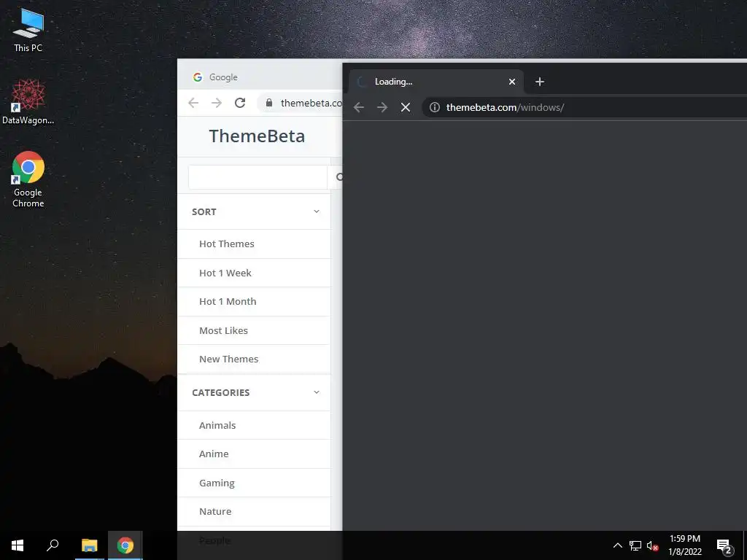747x560 pixels.
Task: Go forward in dark Chrome window
Action: click(382, 108)
